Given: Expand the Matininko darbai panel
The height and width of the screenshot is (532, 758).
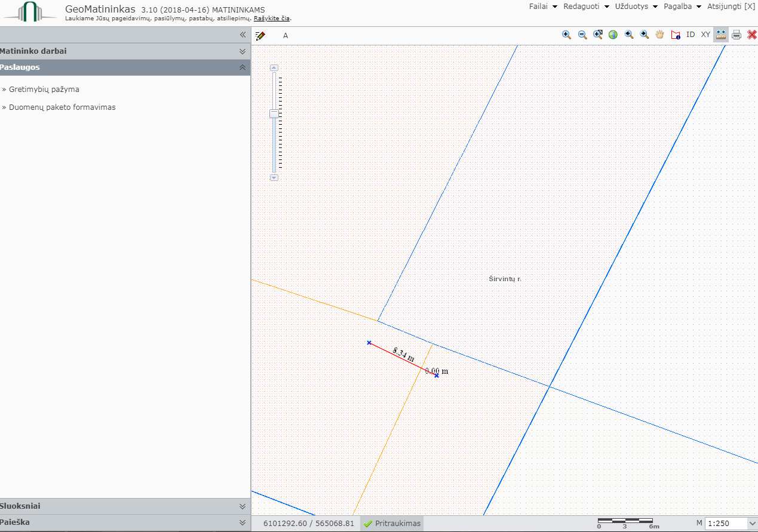Looking at the screenshot, I should [x=125, y=51].
